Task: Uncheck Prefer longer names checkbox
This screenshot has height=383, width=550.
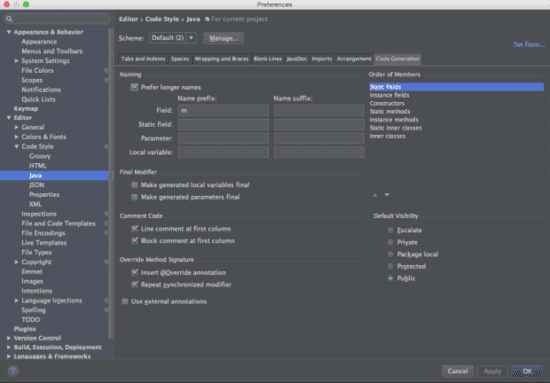Action: click(134, 87)
